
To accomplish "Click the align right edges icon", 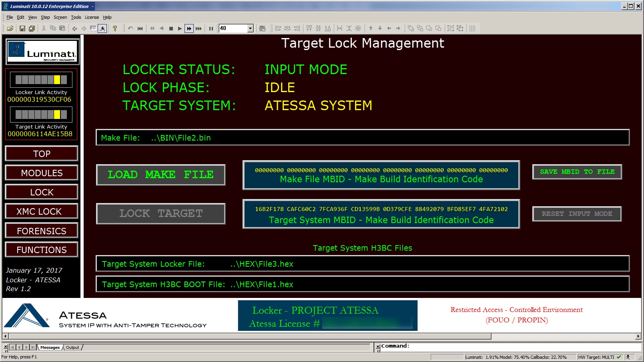I will (x=297, y=28).
